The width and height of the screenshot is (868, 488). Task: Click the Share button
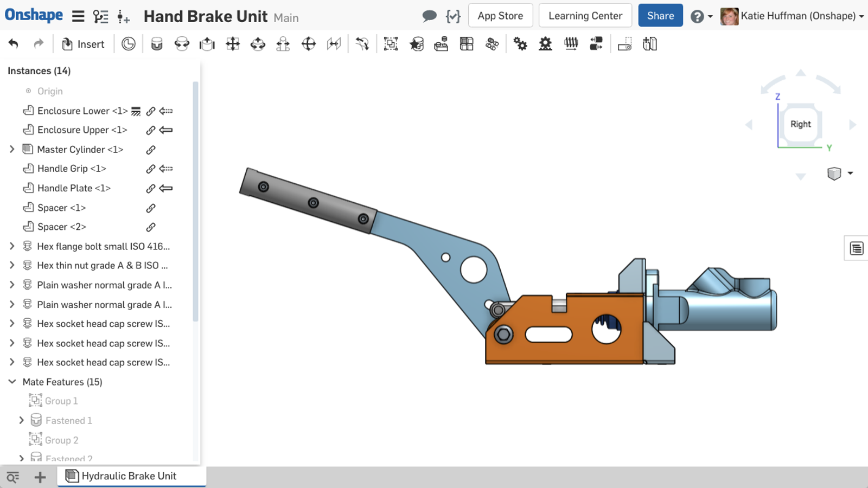click(x=660, y=16)
